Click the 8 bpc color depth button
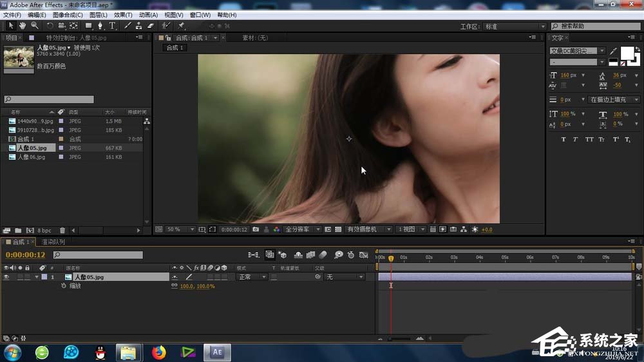The image size is (644, 362). click(x=44, y=230)
